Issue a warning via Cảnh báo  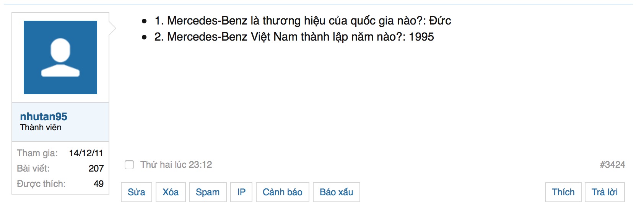pos(283,192)
